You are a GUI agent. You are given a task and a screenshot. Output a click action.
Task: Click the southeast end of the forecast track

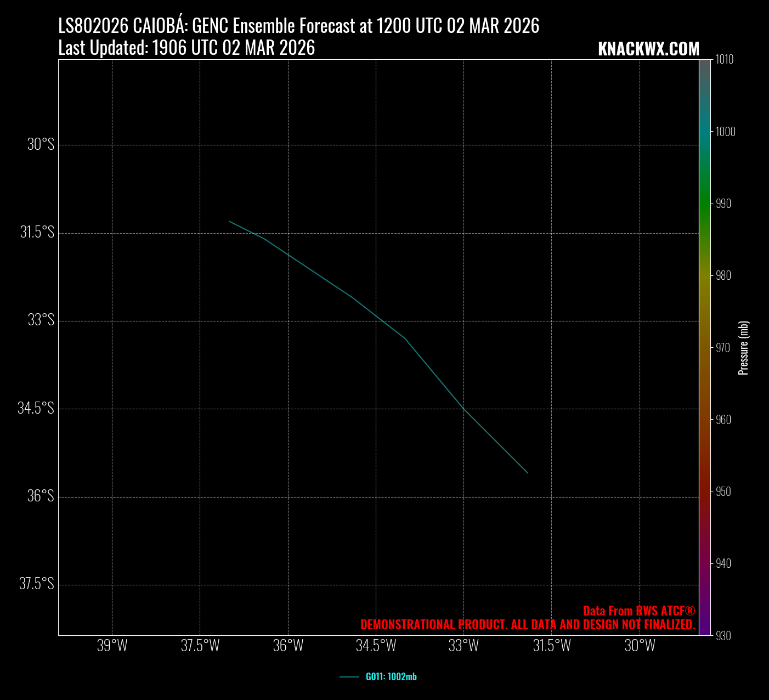527,472
